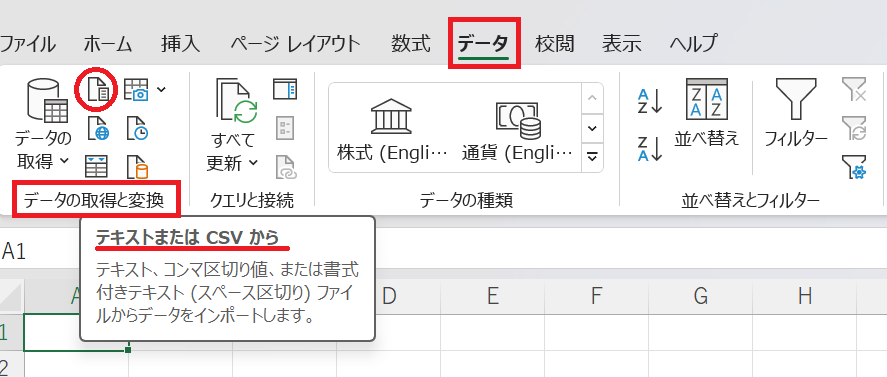
Task: Select column E header
Action: pyautogui.click(x=492, y=295)
